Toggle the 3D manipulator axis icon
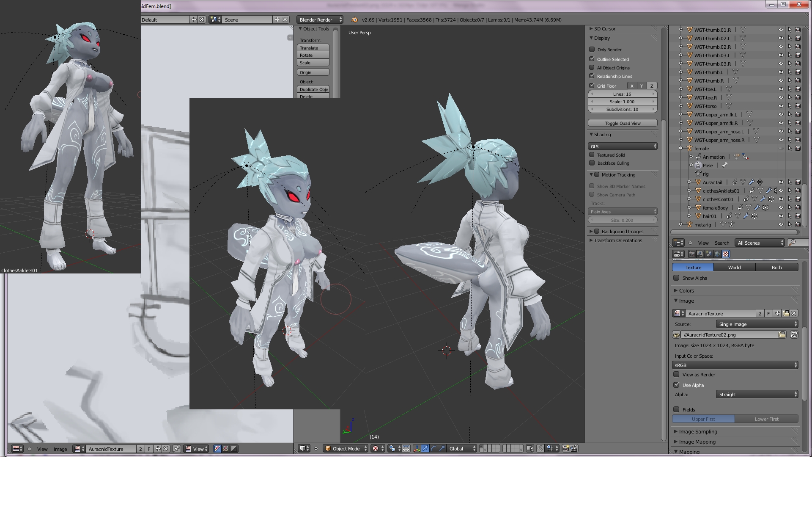Viewport: 812px width, 508px height. pos(417,449)
